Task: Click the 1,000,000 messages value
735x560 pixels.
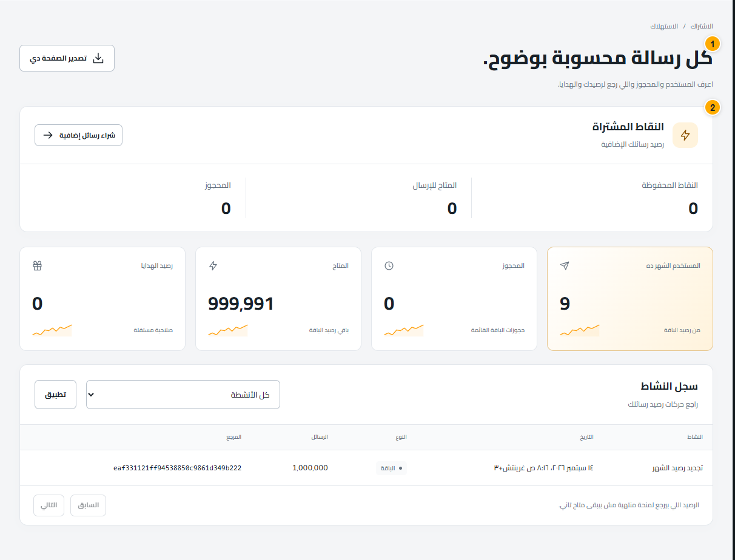Action: pyautogui.click(x=310, y=468)
